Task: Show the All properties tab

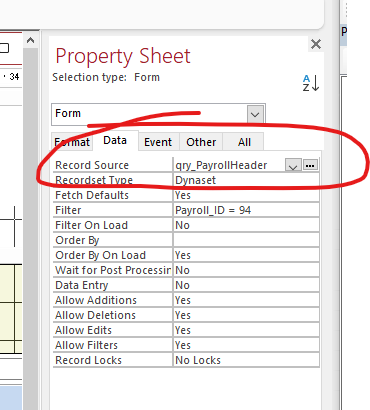Action: (244, 142)
